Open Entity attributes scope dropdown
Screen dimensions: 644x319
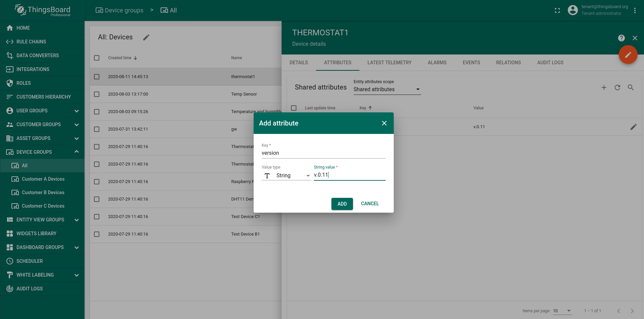coord(387,90)
